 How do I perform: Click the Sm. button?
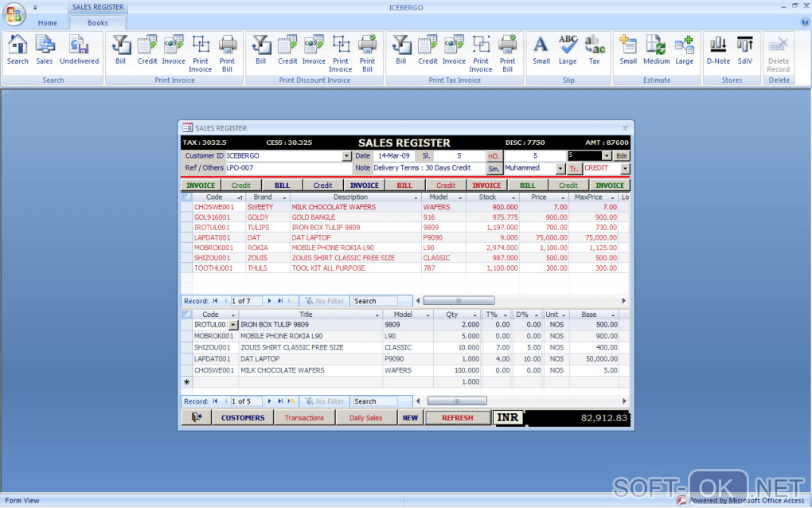[x=494, y=169]
